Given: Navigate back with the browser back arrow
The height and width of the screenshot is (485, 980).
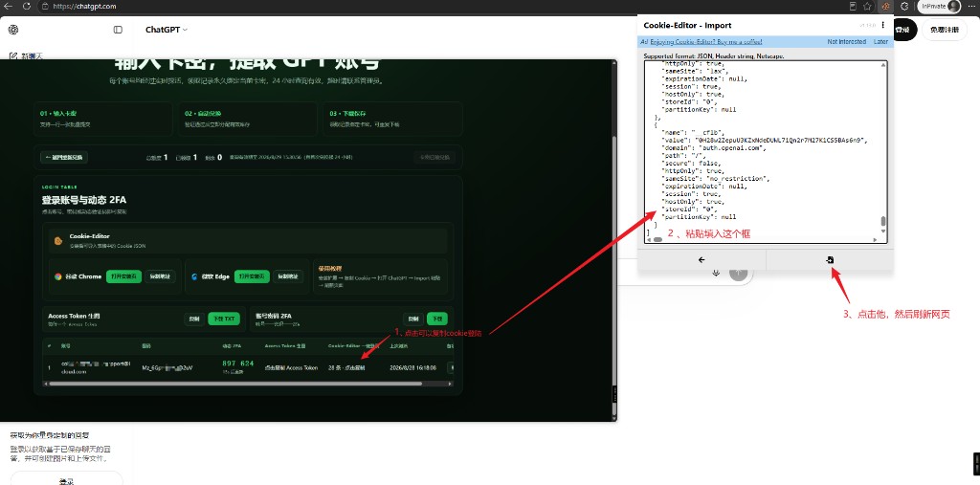Looking at the screenshot, I should pyautogui.click(x=8, y=7).
